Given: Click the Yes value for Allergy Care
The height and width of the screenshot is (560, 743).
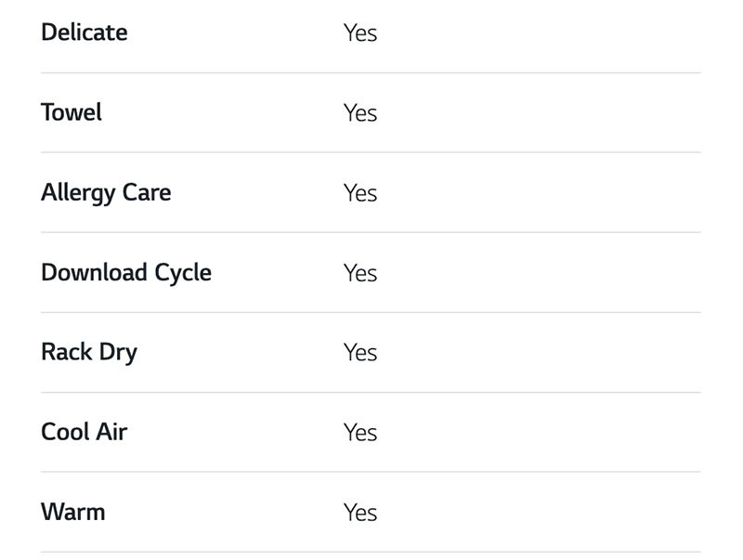Looking at the screenshot, I should 360,193.
